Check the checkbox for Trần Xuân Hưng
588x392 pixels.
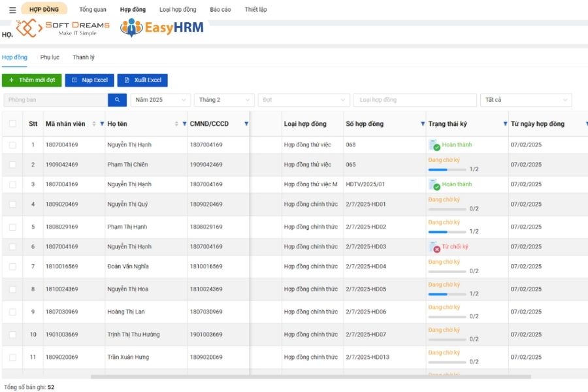12,357
